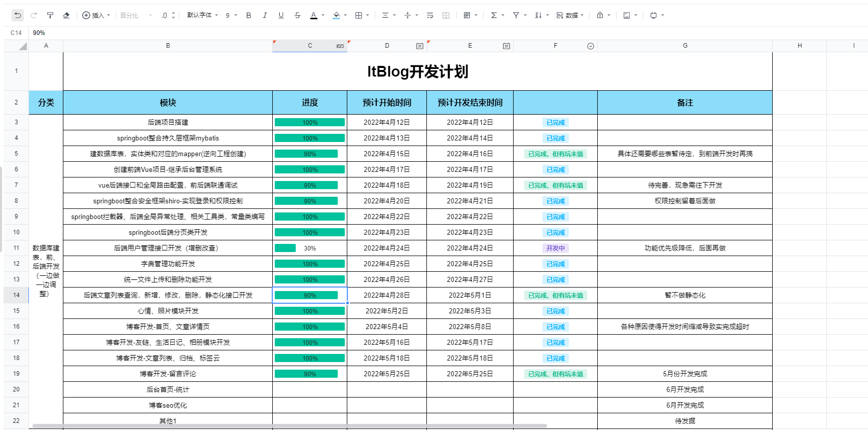
Task: Select the 预计开始时间 header cell
Action: point(387,102)
